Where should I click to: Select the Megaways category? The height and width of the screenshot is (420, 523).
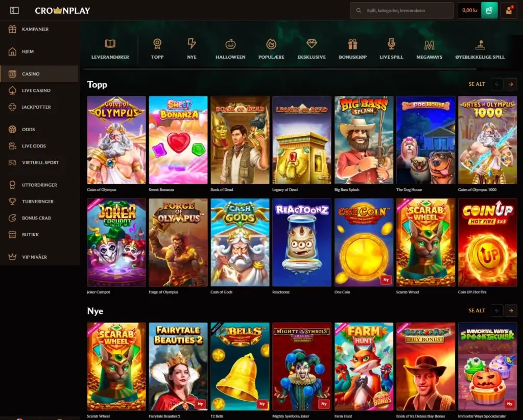tap(429, 49)
